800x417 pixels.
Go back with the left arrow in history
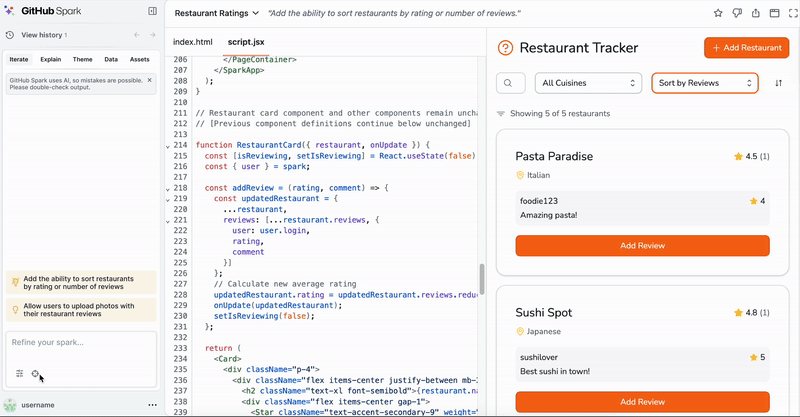(x=137, y=35)
